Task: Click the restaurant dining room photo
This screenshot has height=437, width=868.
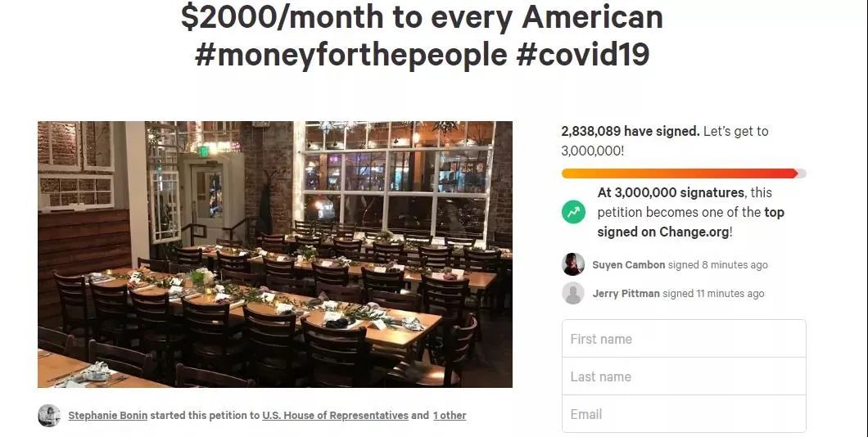Action: (275, 255)
